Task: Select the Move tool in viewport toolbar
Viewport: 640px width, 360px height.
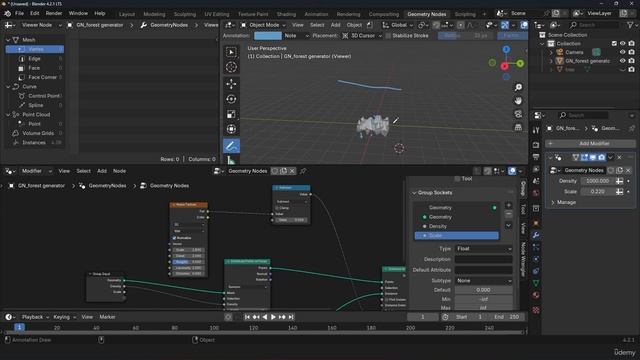Action: pos(231,84)
